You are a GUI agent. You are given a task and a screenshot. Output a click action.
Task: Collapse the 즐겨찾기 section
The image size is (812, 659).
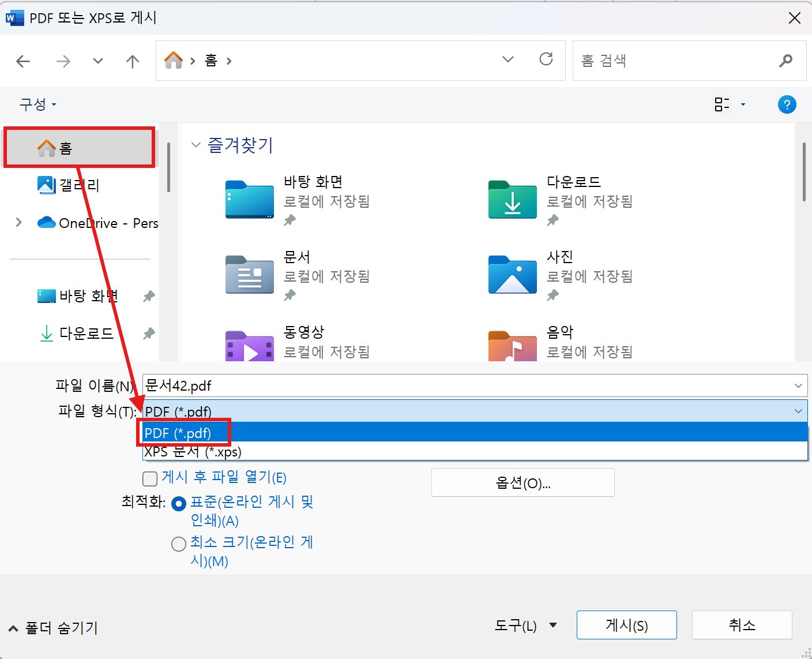pos(196,145)
